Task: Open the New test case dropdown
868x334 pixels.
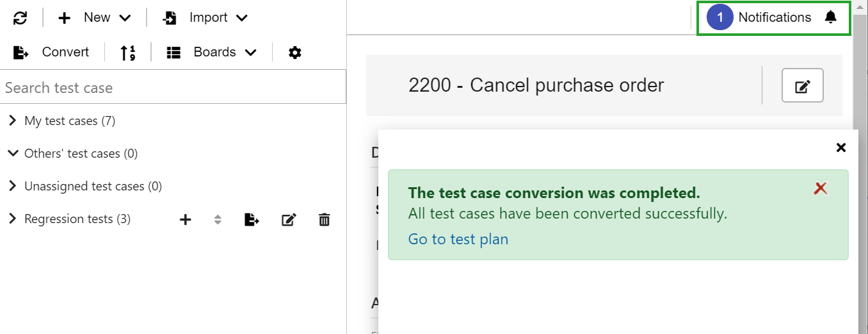Action: [x=95, y=18]
